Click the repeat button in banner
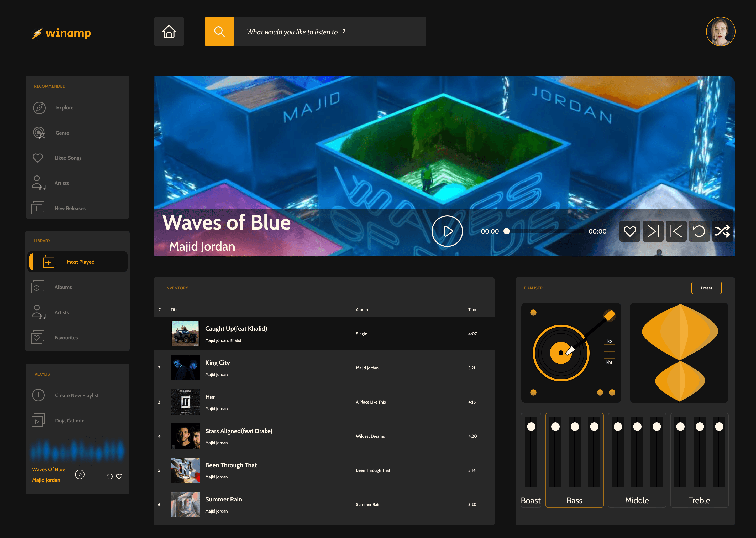The height and width of the screenshot is (538, 756). point(699,231)
